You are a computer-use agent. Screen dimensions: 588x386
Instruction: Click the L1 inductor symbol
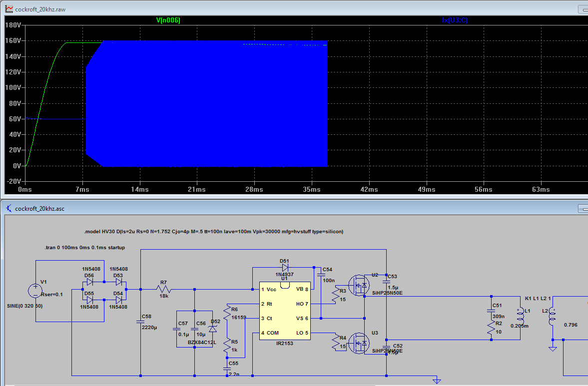click(x=520, y=315)
